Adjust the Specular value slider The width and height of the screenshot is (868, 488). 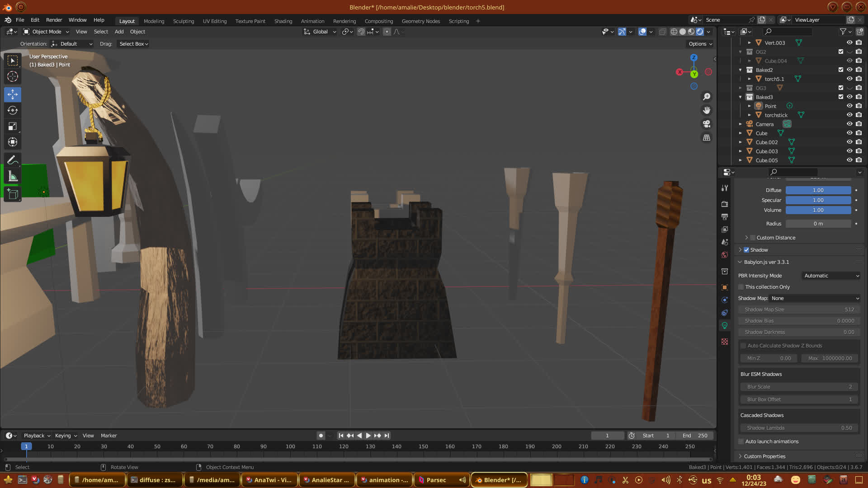[818, 200]
